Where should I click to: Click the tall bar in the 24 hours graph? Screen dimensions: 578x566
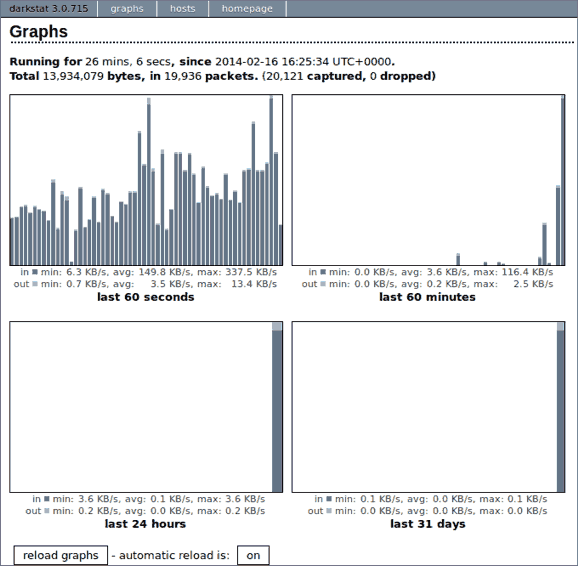[x=277, y=407]
